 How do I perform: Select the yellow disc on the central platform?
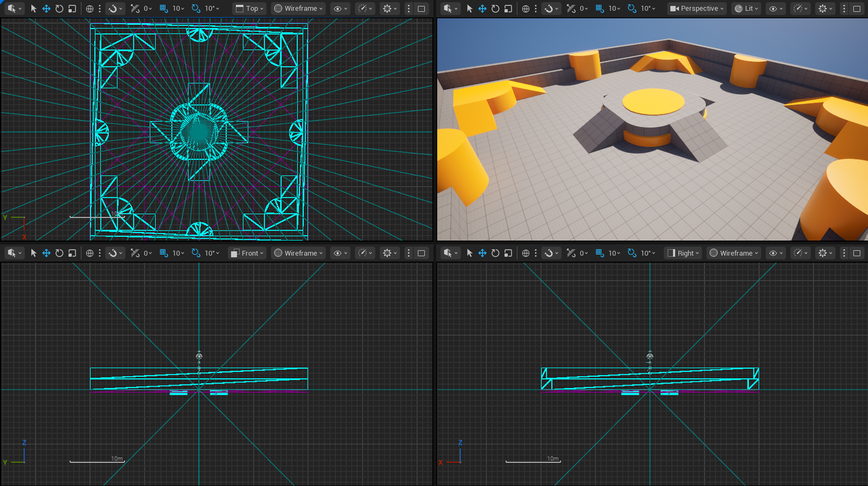[x=653, y=101]
